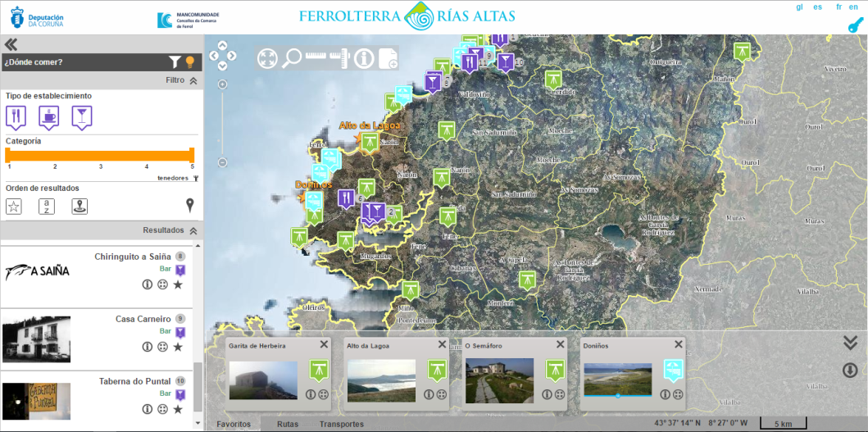Zoom to O Semáforo from its card

(x=560, y=394)
